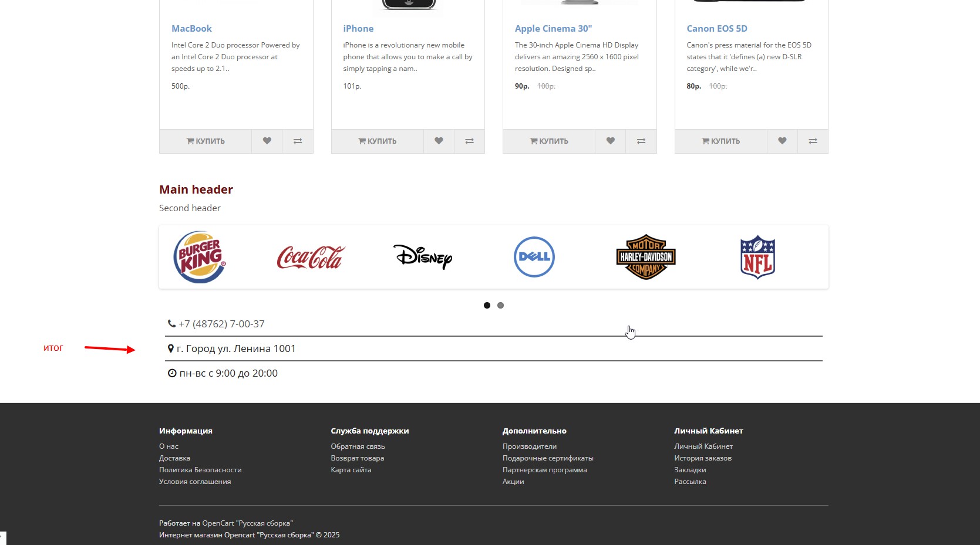The width and height of the screenshot is (980, 545).
Task: Open Подарочные сертификаты footer link
Action: point(548,458)
